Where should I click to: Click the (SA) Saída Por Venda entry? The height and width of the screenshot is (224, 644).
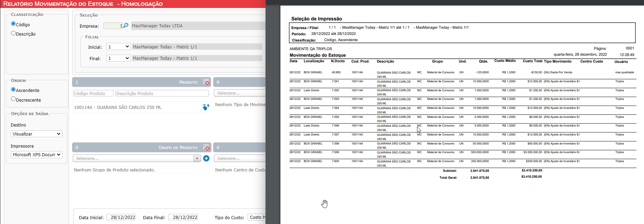pyautogui.click(x=558, y=73)
